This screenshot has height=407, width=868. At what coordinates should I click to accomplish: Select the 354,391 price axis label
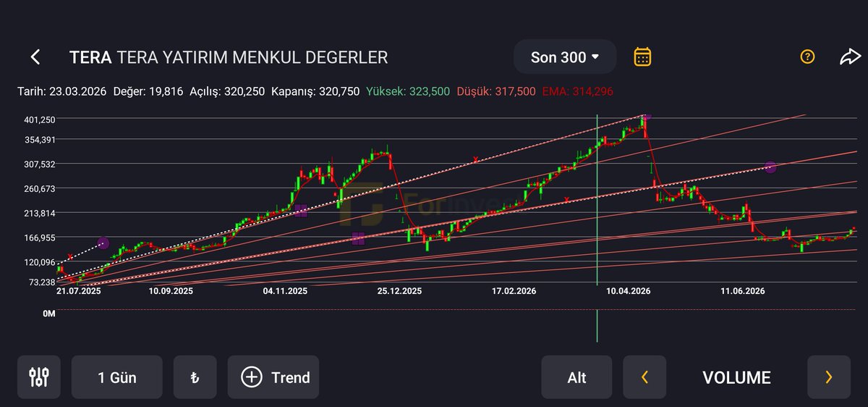(x=39, y=139)
